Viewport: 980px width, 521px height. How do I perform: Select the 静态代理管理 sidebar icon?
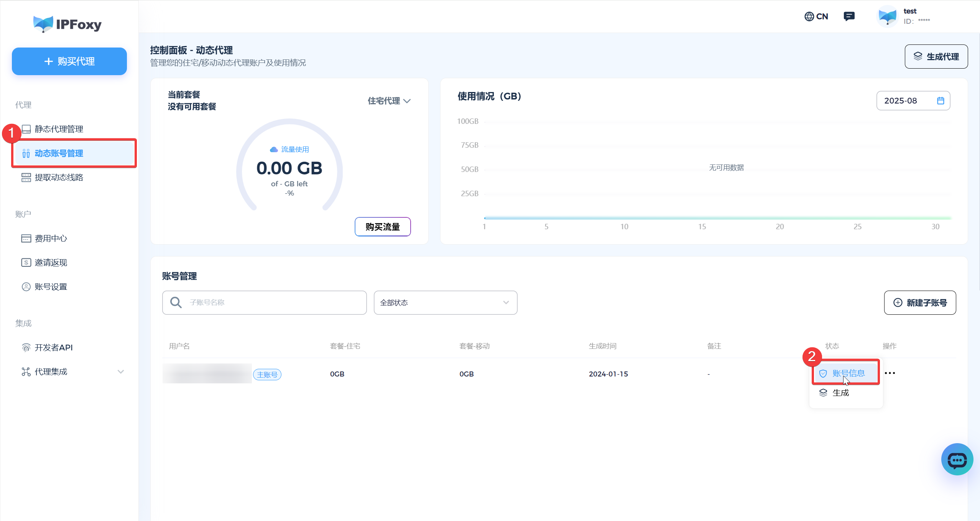coord(26,129)
